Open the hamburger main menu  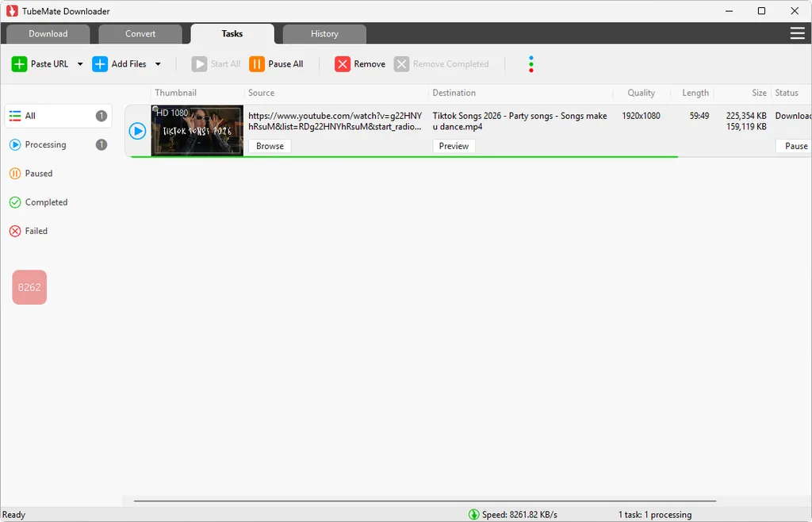pyautogui.click(x=797, y=33)
